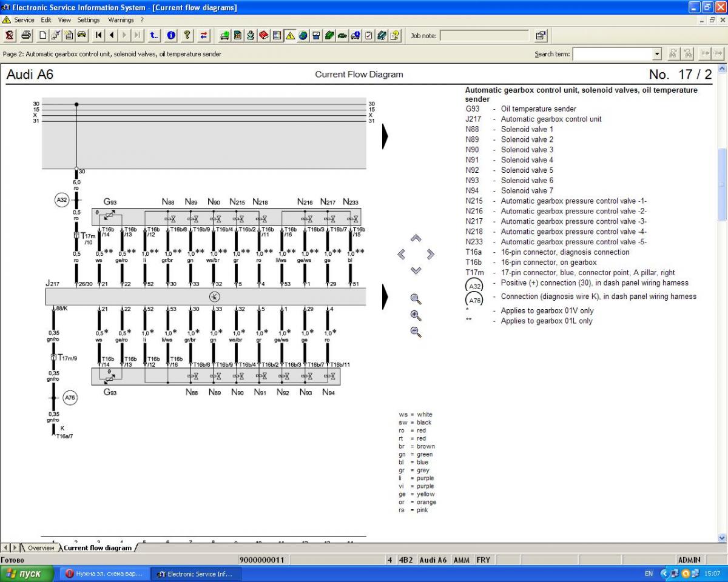728x582 pixels.
Task: Click the lower black triangle diagram marker
Action: (385, 296)
